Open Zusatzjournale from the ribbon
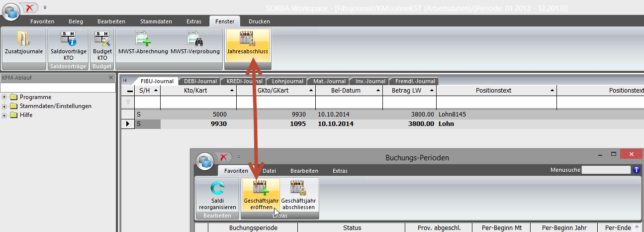This screenshot has width=644, height=232. (23, 44)
